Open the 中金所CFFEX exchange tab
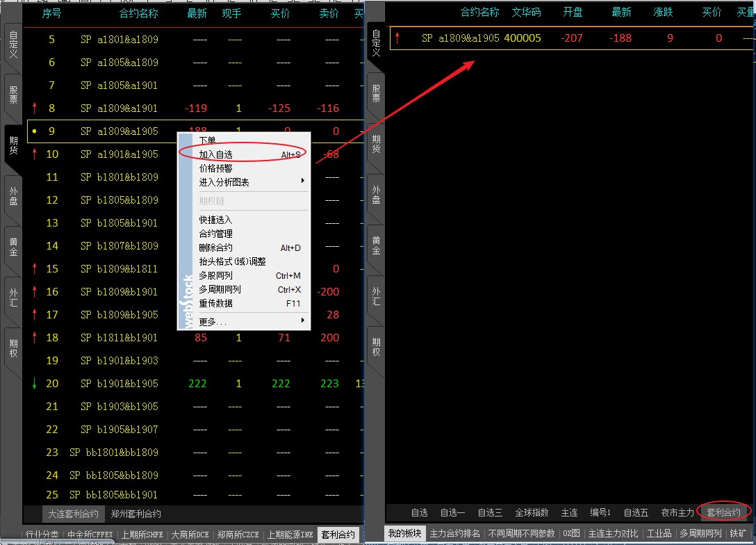 pyautogui.click(x=90, y=535)
